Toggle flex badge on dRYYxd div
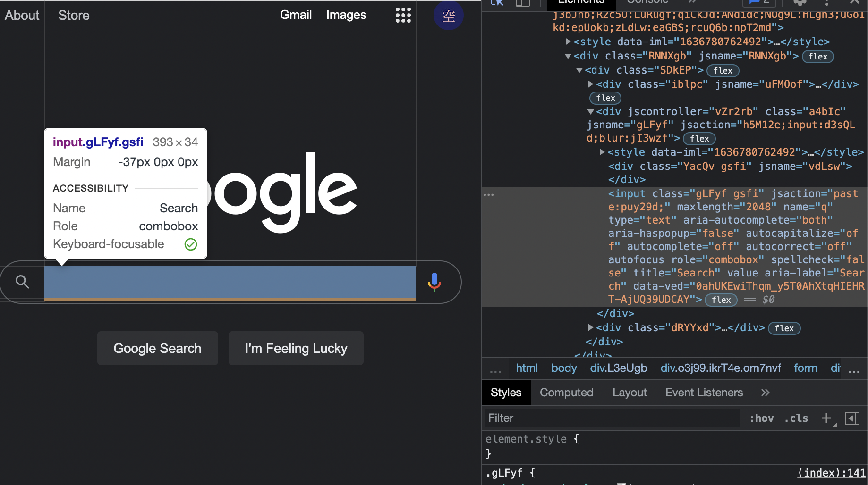The height and width of the screenshot is (485, 868). click(784, 328)
